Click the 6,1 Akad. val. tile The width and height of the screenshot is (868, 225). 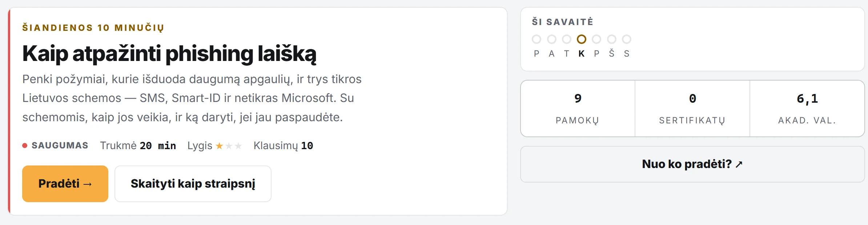[807, 109]
